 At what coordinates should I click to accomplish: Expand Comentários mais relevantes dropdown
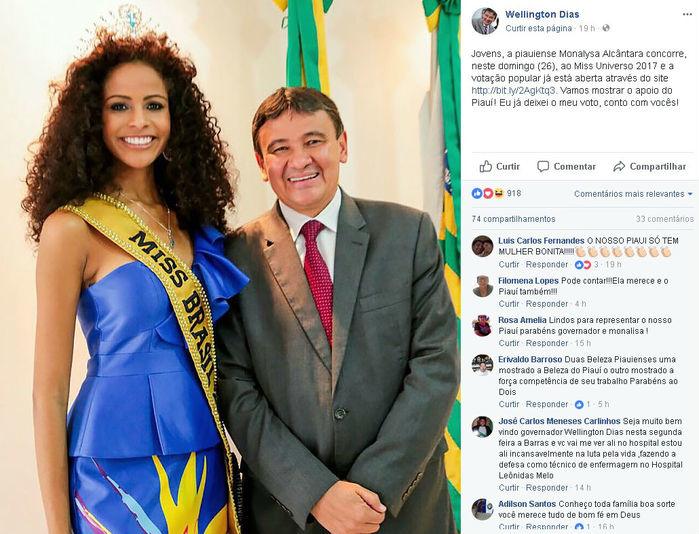[x=633, y=194]
